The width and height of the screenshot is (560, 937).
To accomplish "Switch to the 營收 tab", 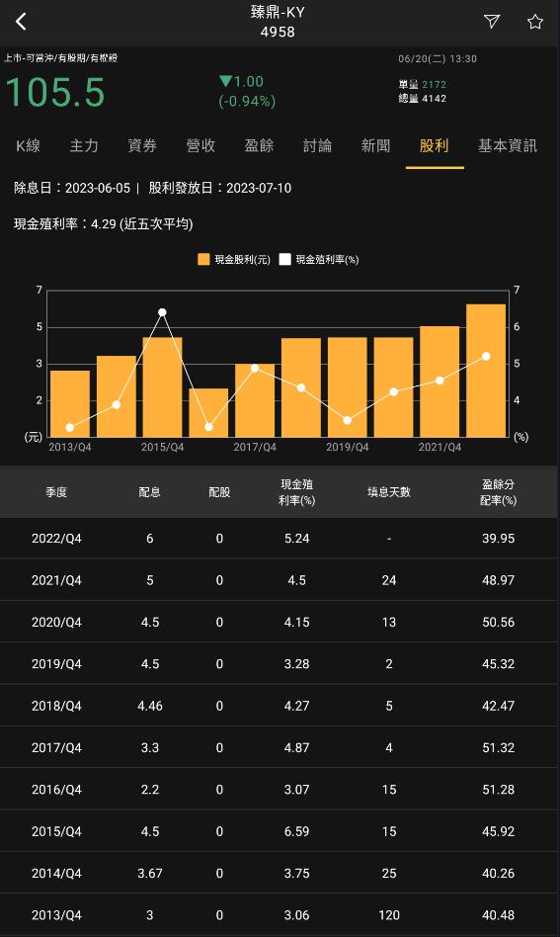I will 200,146.
